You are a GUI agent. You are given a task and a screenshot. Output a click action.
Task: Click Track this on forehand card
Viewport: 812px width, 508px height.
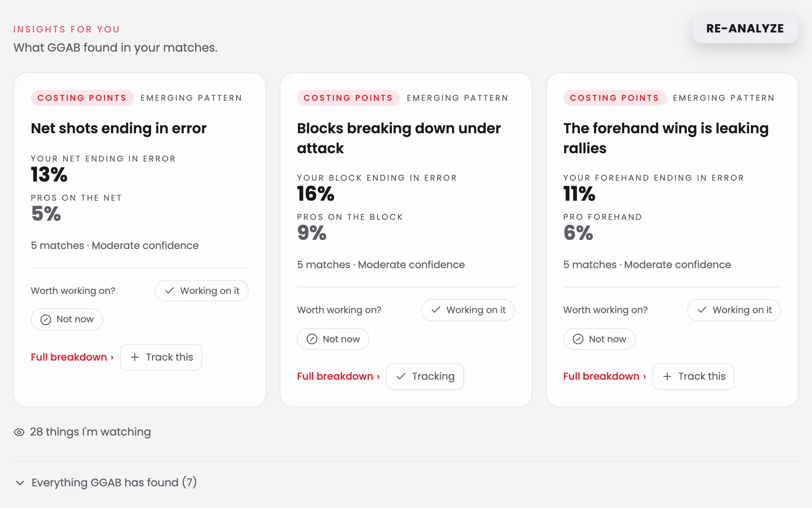(693, 376)
